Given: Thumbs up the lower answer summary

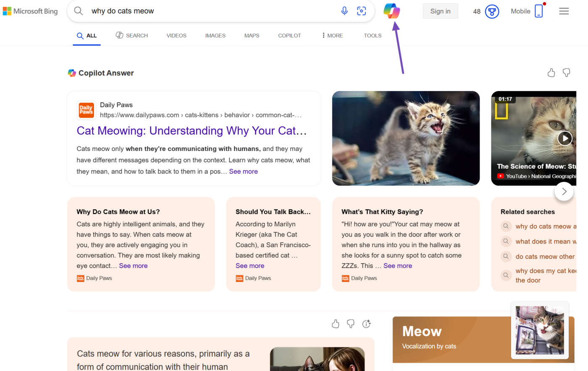Looking at the screenshot, I should tap(335, 324).
